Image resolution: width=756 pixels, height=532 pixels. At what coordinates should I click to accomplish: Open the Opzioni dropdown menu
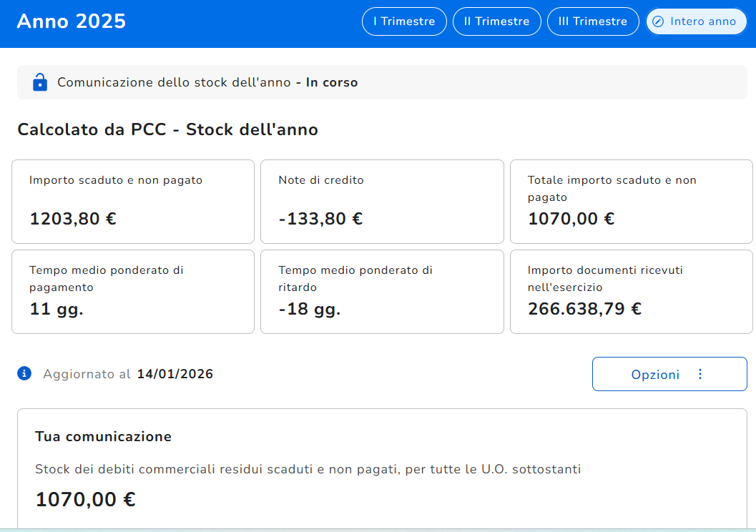pyautogui.click(x=669, y=374)
